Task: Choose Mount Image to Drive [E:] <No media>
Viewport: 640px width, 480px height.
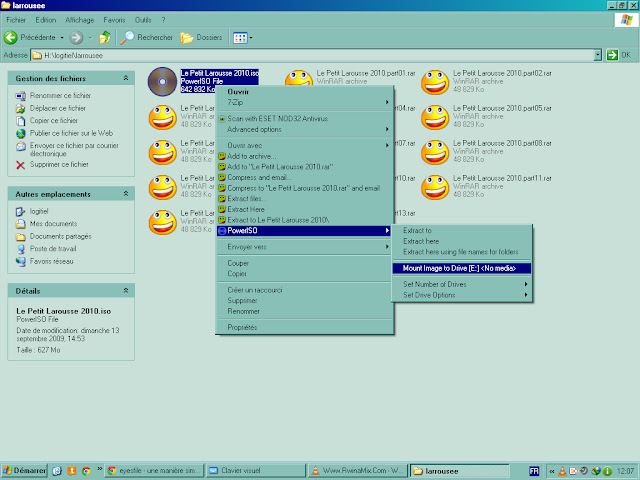Action: (462, 268)
